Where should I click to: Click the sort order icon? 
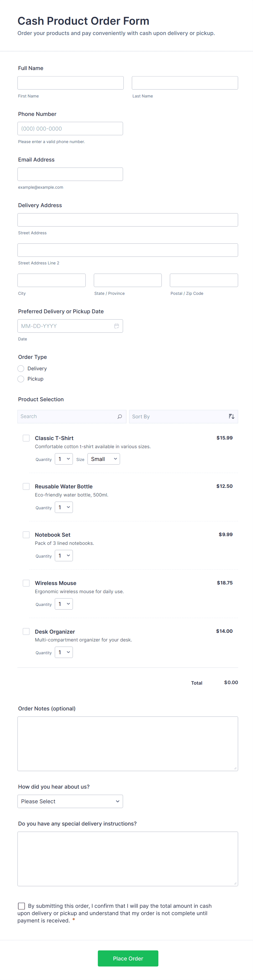[x=231, y=417]
